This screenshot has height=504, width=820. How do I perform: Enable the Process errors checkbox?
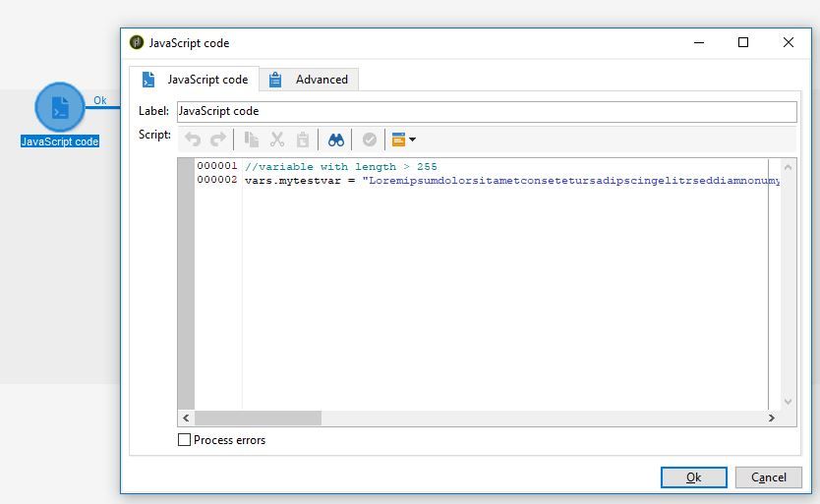[x=184, y=440]
